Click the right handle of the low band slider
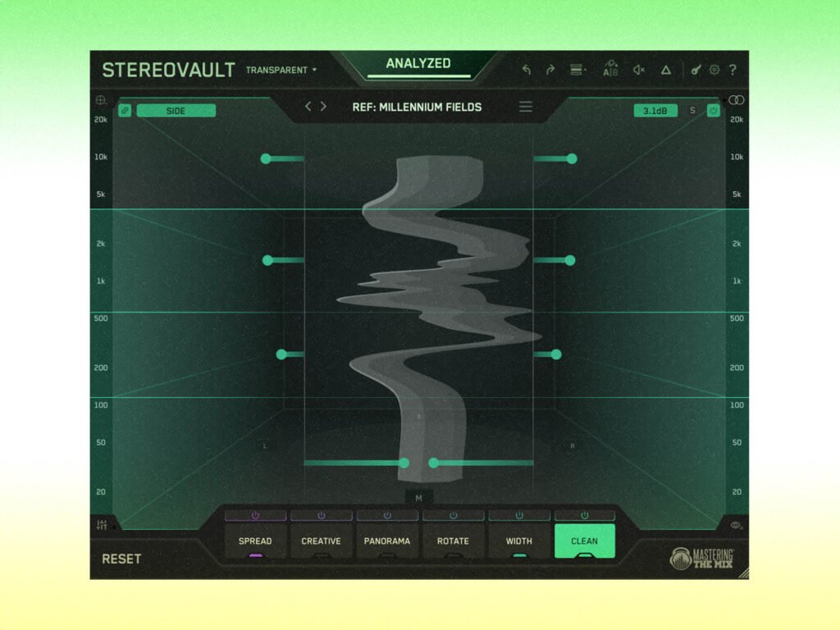Image resolution: width=840 pixels, height=630 pixels. click(x=433, y=463)
